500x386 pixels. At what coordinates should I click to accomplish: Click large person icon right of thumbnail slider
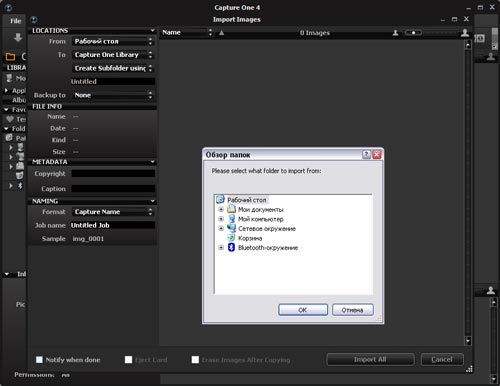tap(465, 32)
